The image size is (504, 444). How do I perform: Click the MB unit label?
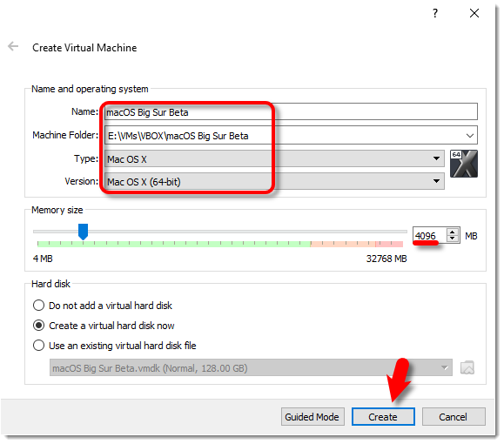coord(471,236)
